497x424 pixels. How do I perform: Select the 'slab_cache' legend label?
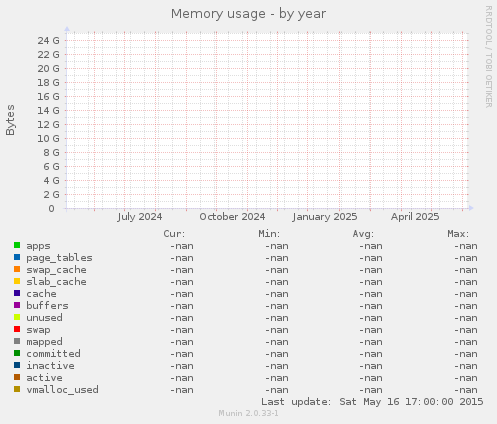click(56, 282)
